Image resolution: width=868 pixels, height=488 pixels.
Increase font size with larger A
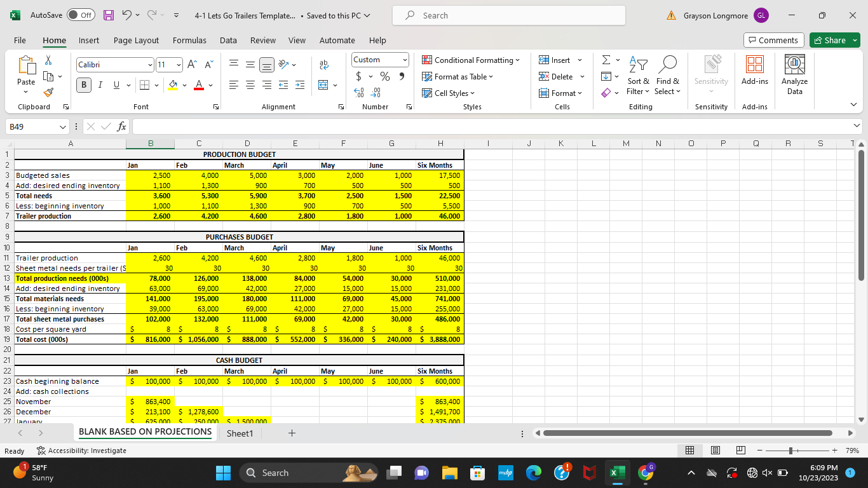[x=193, y=64]
